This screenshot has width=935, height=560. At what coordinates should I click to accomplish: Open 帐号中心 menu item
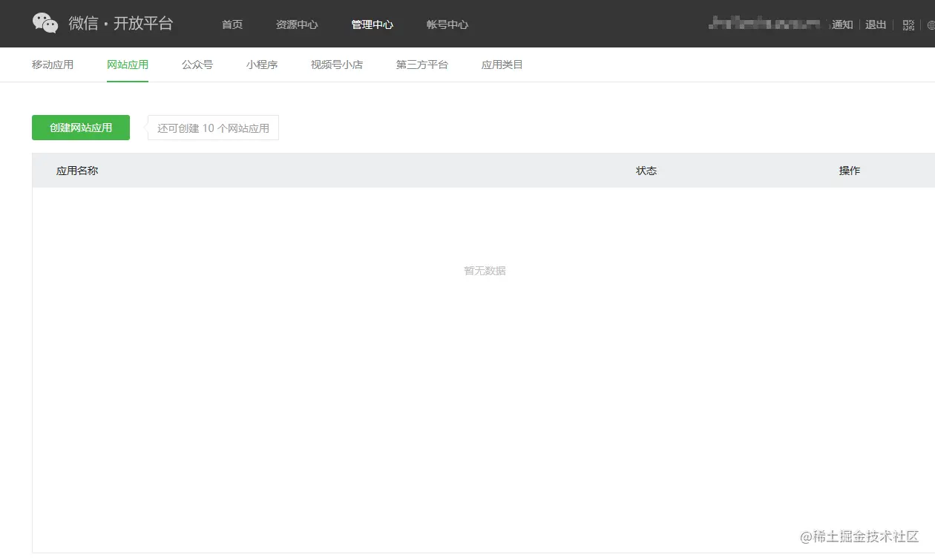point(447,24)
